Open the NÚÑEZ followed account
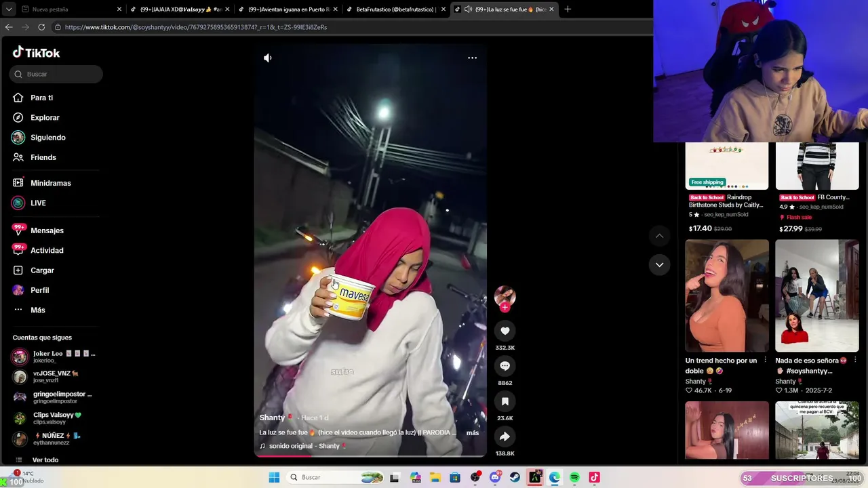Image resolution: width=868 pixels, height=488 pixels. [x=54, y=439]
